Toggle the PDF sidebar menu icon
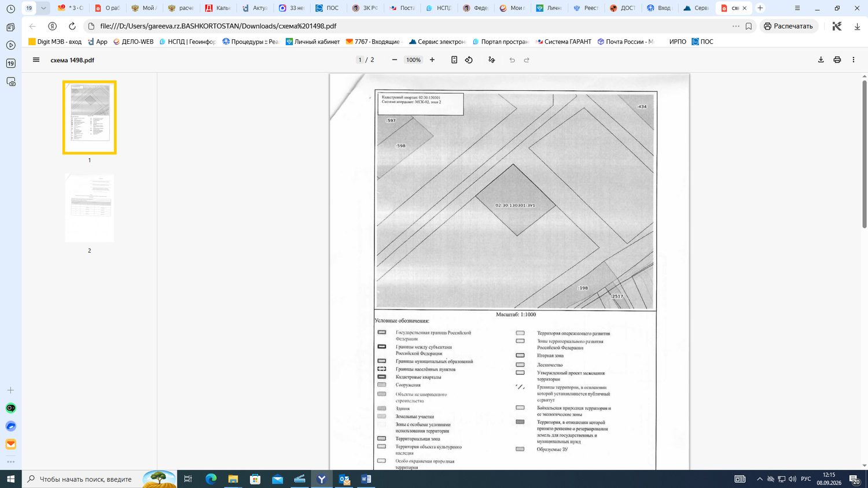 [36, 60]
